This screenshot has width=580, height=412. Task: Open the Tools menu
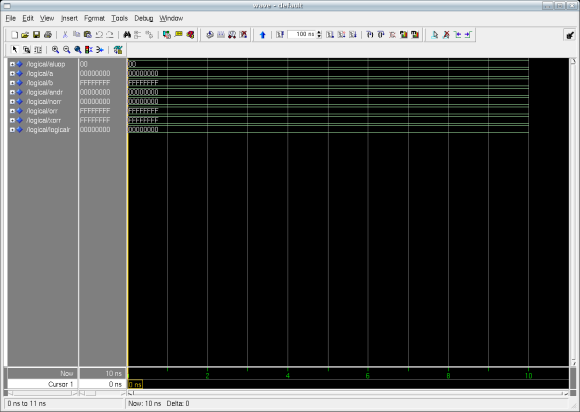[x=119, y=18]
